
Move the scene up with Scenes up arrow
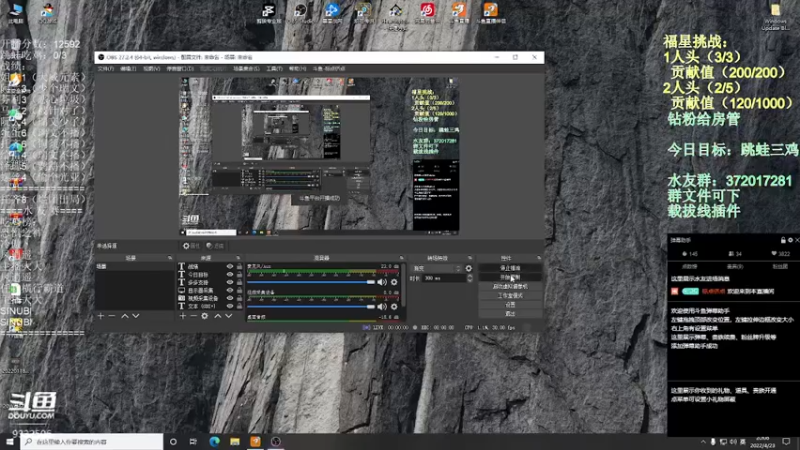tap(124, 316)
